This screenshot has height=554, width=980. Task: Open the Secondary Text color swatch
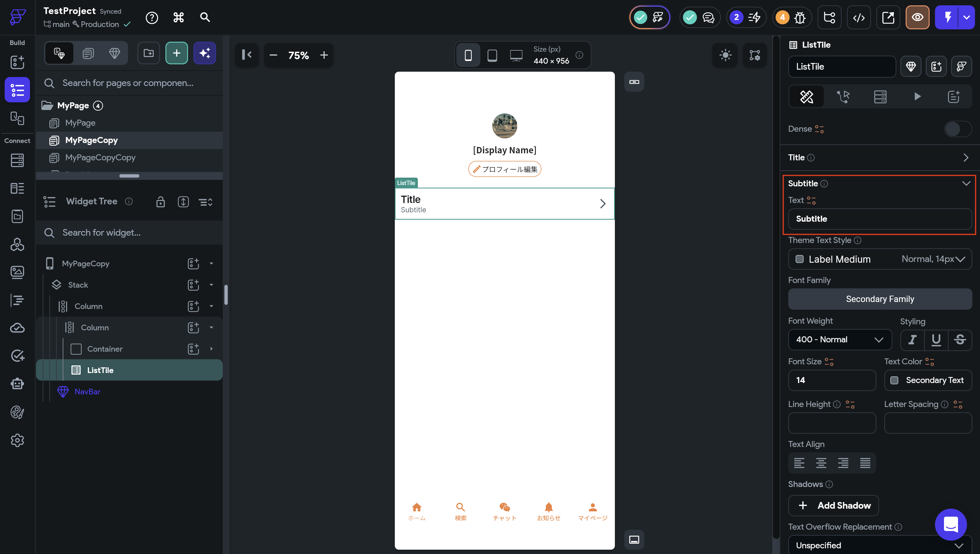tap(894, 380)
